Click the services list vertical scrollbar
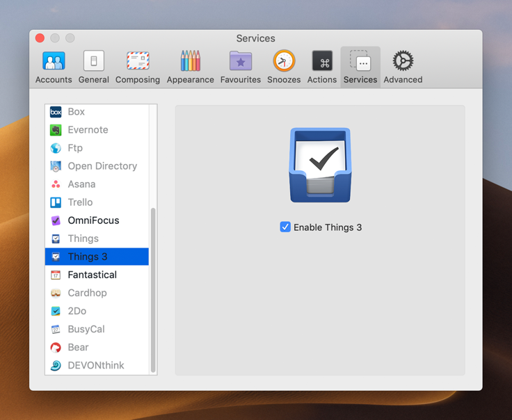The width and height of the screenshot is (512, 420). pyautogui.click(x=153, y=290)
